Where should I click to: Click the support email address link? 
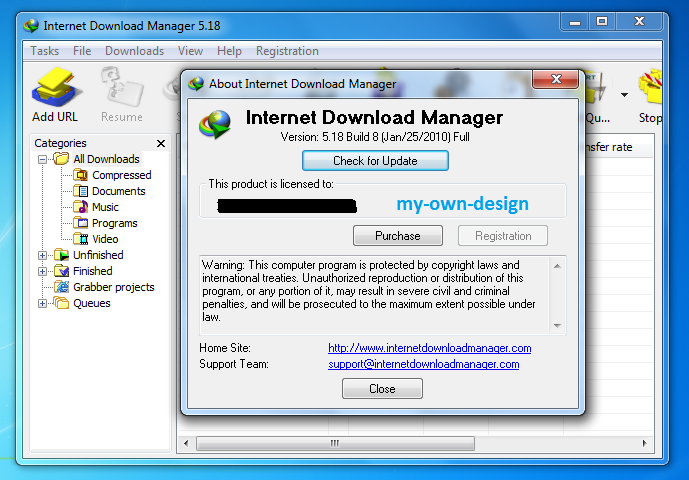[x=424, y=364]
